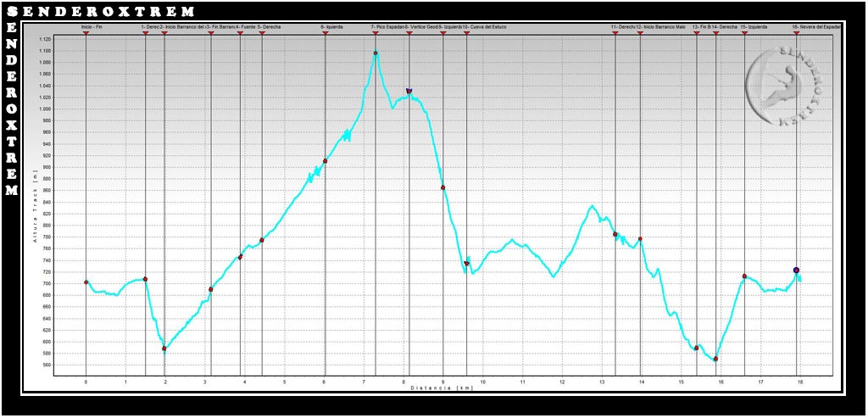868x418 pixels.
Task: Click the summit point at 7- Pico Espadan peak
Action: pos(376,53)
